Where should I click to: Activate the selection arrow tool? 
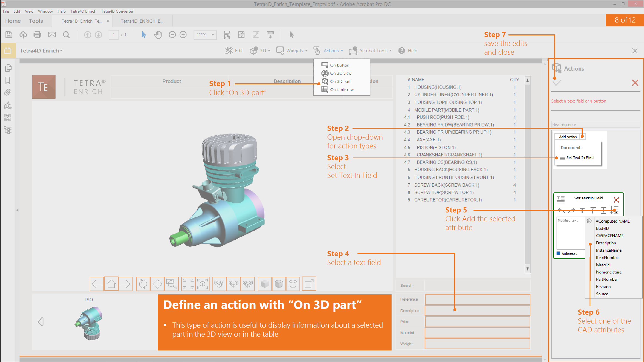coord(144,35)
